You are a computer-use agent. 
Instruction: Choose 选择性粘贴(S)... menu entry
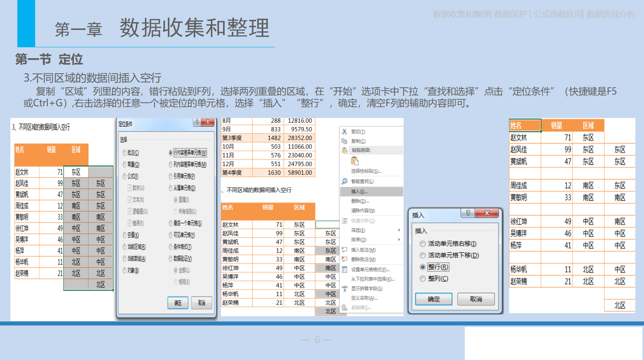[366, 171]
